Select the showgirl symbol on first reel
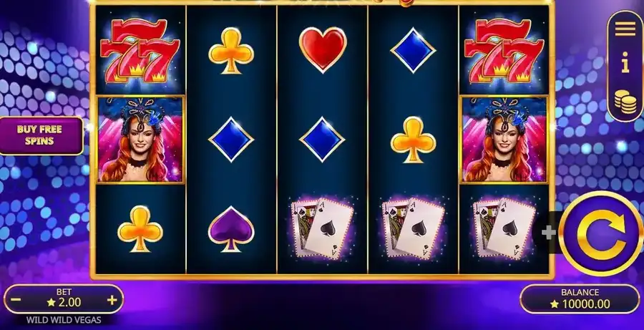Screen dimensions: 644x330 point(140,140)
